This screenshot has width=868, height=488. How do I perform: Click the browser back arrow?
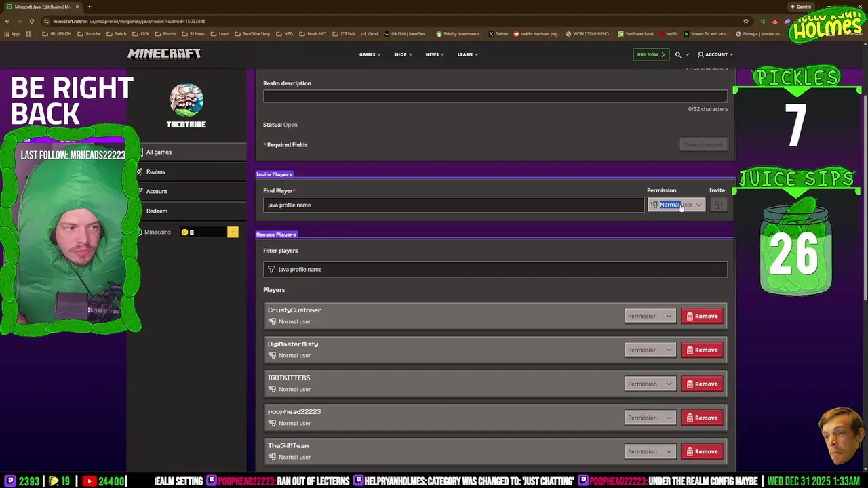tap(7, 21)
